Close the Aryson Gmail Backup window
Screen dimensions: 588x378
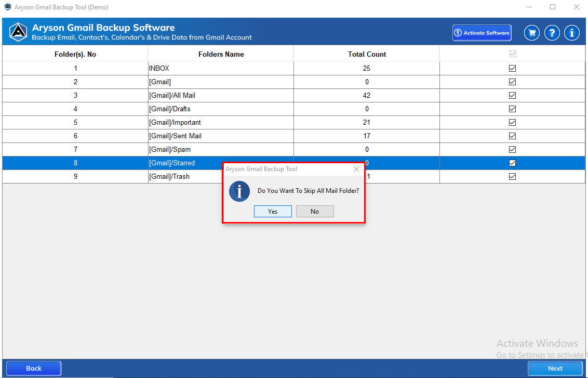click(577, 7)
